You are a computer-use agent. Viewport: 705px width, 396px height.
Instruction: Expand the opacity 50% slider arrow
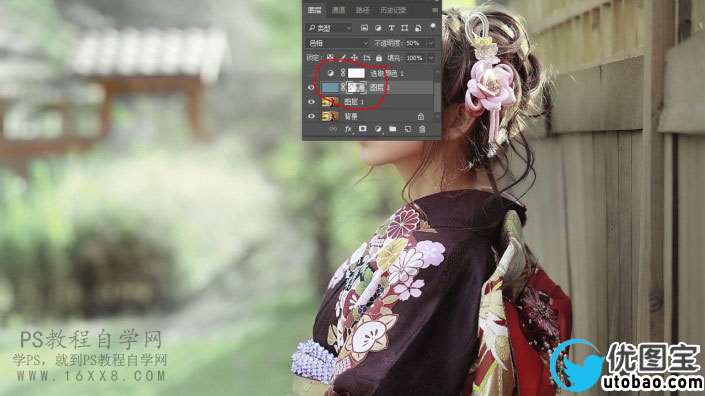click(x=431, y=43)
